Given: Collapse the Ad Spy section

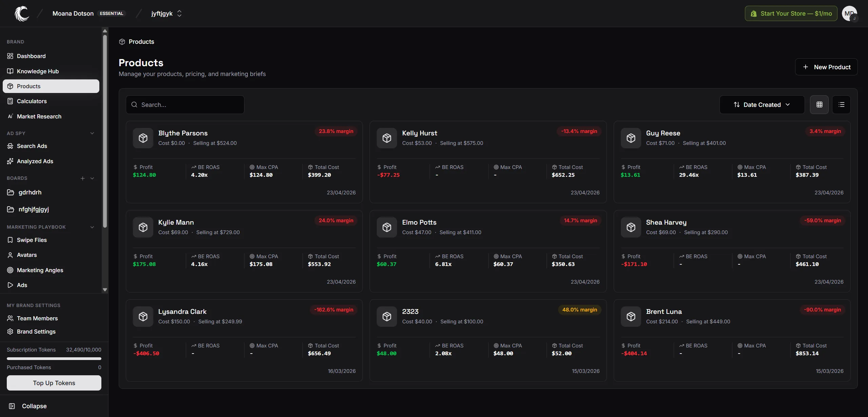Looking at the screenshot, I should tap(92, 133).
